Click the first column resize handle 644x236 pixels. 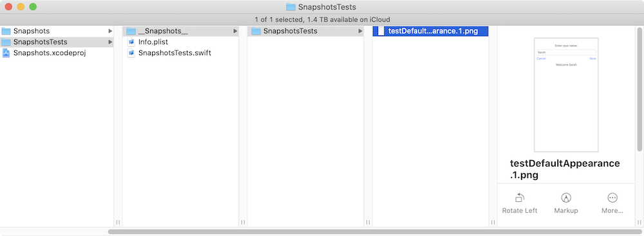[x=118, y=222]
